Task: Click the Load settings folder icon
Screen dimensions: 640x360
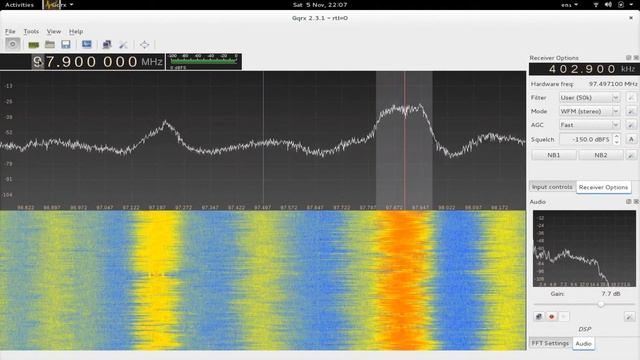Action: pos(50,44)
